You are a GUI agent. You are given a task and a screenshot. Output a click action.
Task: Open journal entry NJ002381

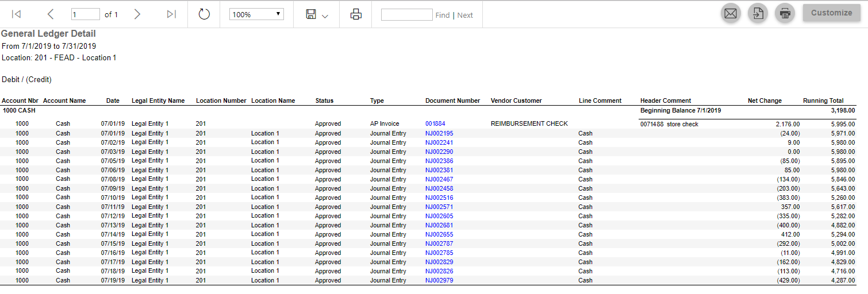pyautogui.click(x=439, y=170)
